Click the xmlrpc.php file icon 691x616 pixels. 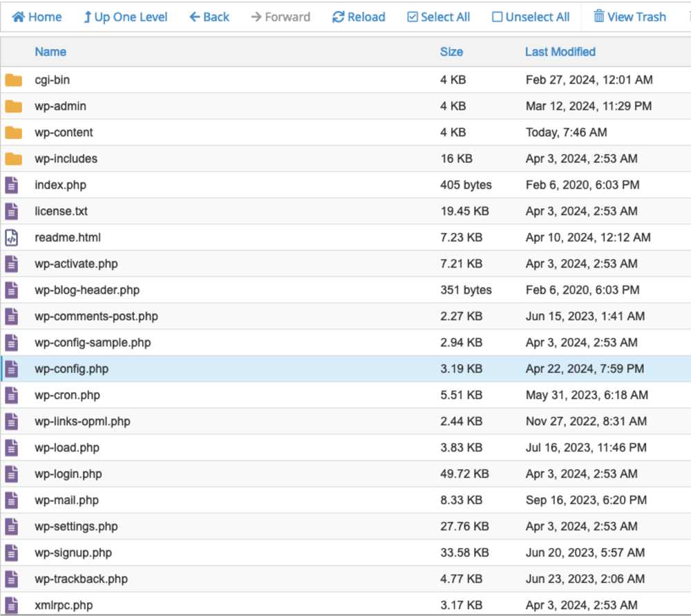point(12,606)
